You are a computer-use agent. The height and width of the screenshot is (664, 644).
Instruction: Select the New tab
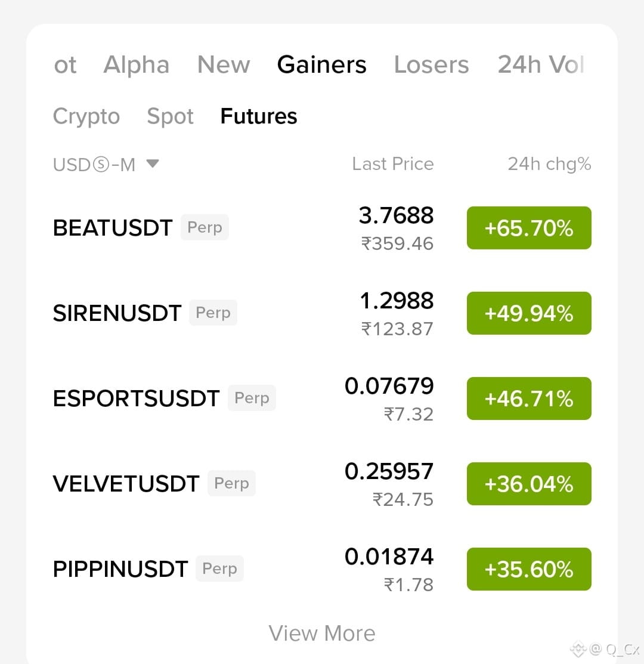(224, 65)
